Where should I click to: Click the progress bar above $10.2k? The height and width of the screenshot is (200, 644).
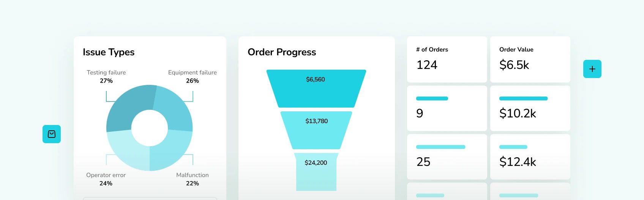pos(523,98)
